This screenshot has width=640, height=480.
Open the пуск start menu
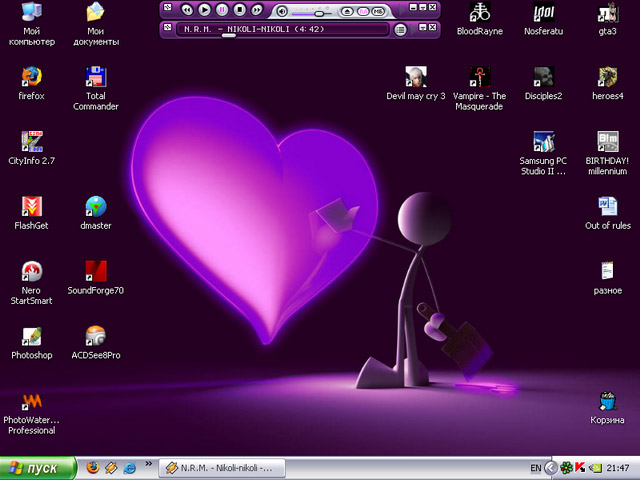click(38, 468)
